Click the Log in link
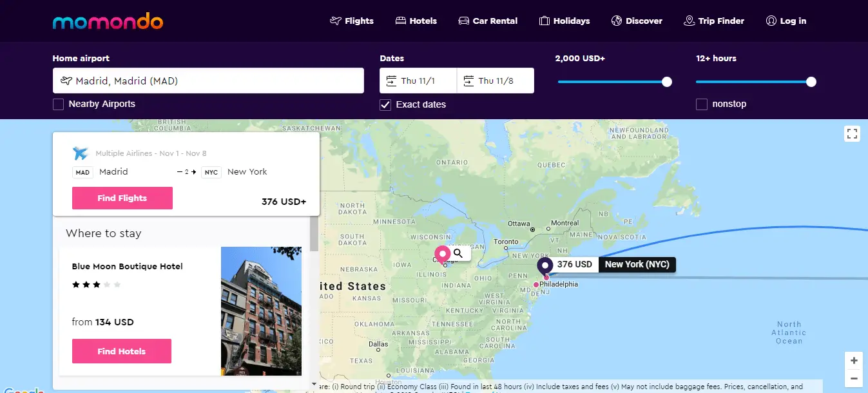 [x=786, y=21]
